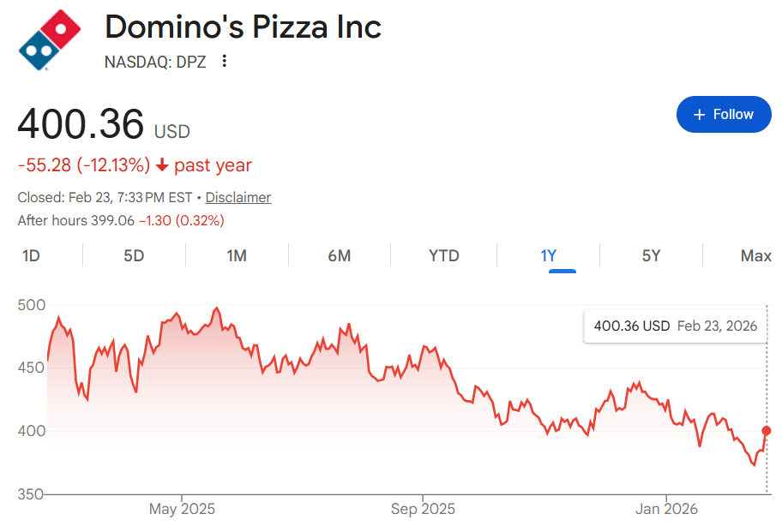Open the Disclaimer link
Image resolution: width=782 pixels, height=532 pixels.
pyautogui.click(x=238, y=197)
